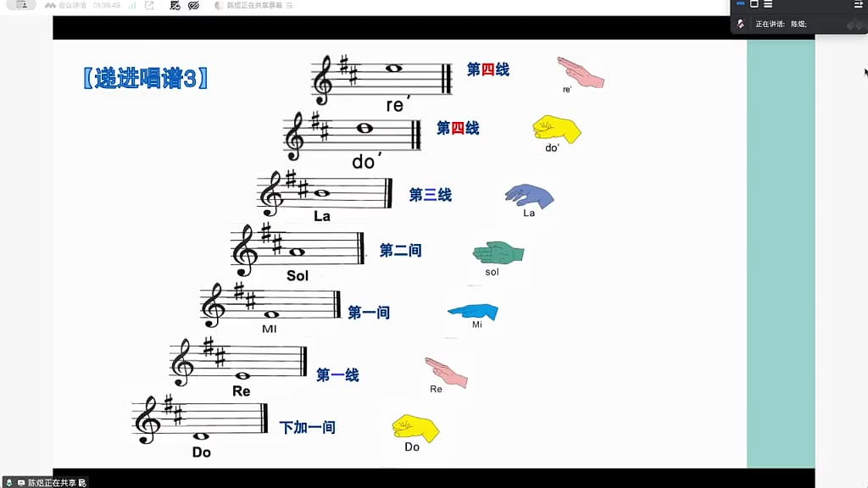Screen dimensions: 868x488
Task: Select the list layout icon in speaker panel
Action: click(x=768, y=4)
